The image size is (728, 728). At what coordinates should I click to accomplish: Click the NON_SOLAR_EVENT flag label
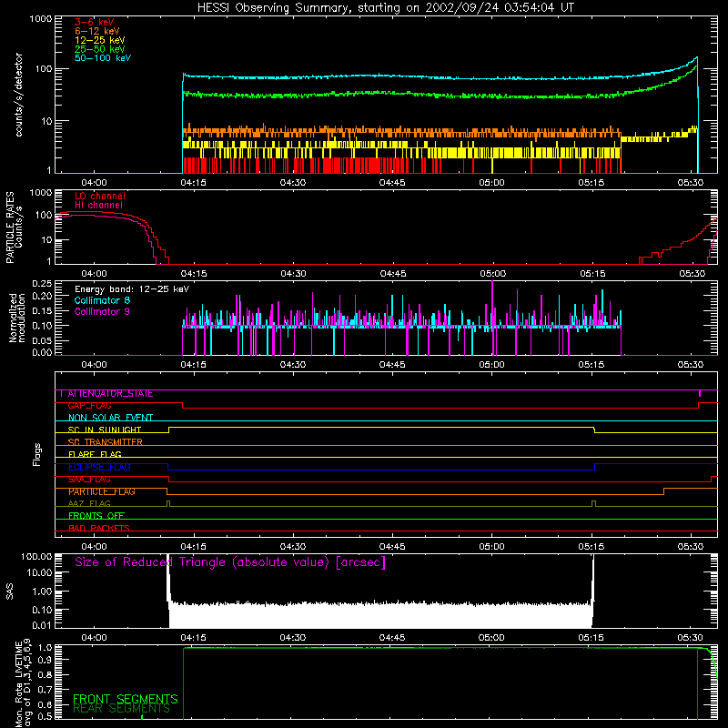[110, 418]
